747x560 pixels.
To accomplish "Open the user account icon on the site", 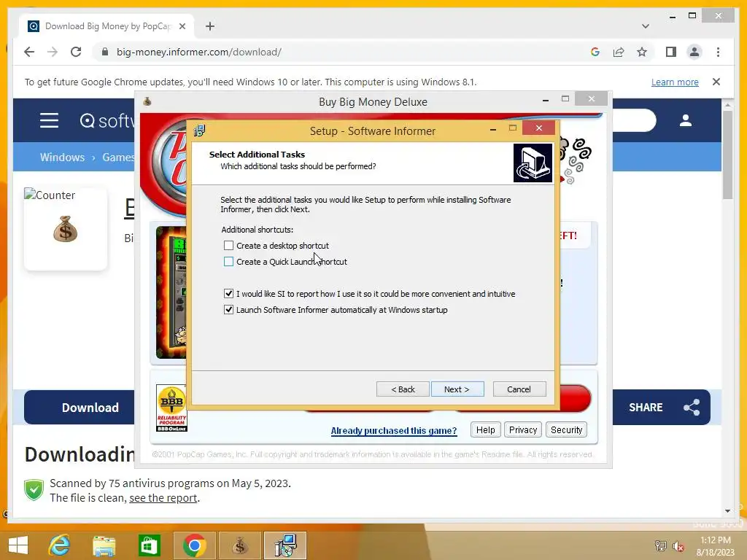I will (x=686, y=120).
